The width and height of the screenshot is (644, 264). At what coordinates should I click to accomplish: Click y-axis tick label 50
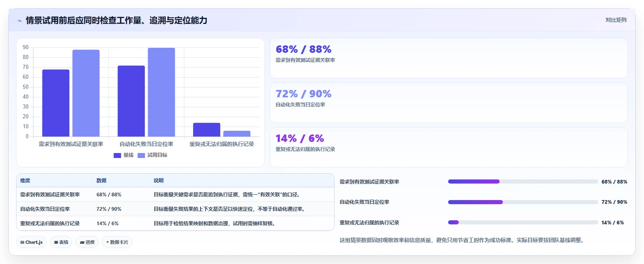coord(26,87)
